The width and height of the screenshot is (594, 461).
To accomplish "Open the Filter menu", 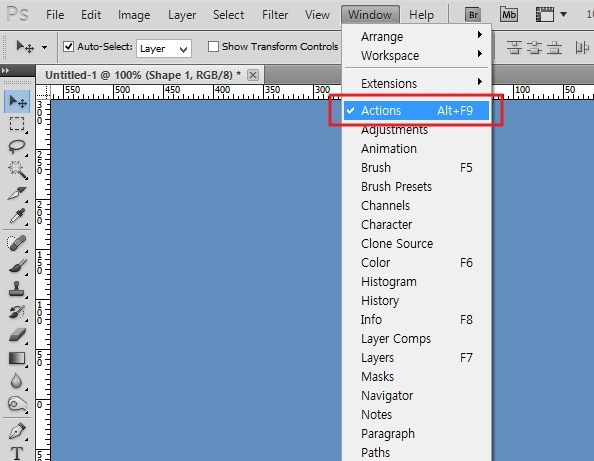I will [x=275, y=15].
